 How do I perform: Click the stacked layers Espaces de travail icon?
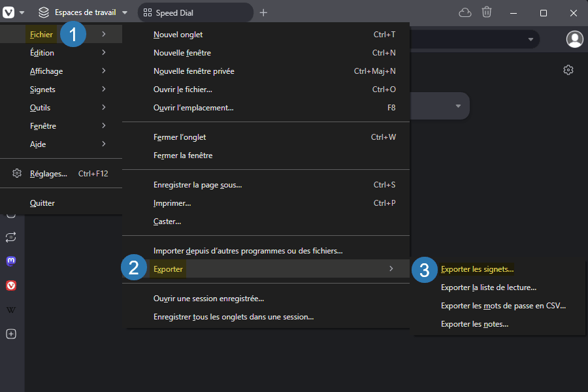coord(44,12)
